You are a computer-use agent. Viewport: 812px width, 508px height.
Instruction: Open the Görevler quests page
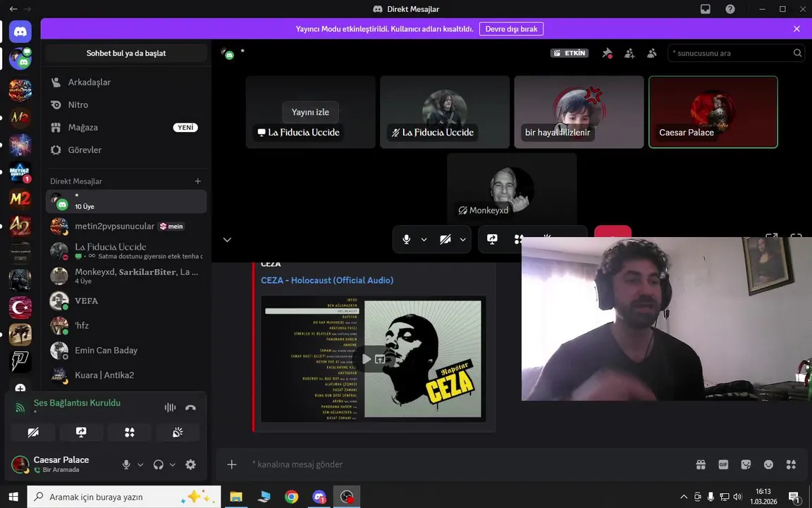pyautogui.click(x=126, y=150)
